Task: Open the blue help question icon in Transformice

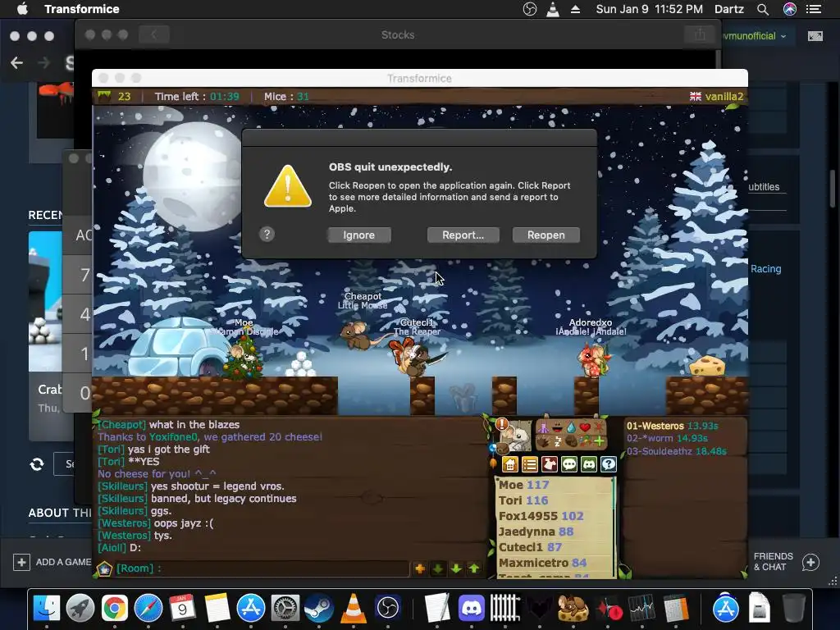Action: coord(609,464)
